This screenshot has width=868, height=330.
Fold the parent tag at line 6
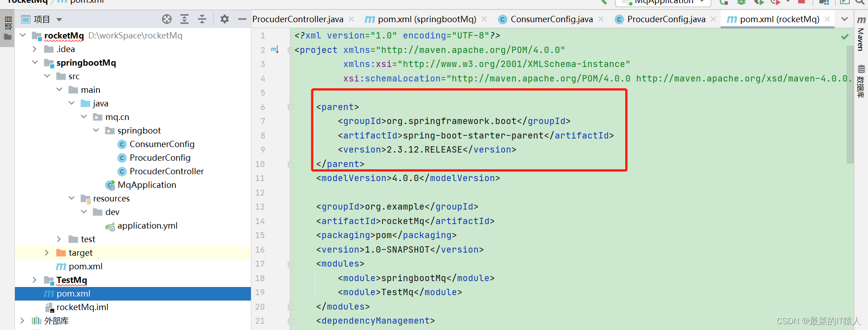(291, 107)
